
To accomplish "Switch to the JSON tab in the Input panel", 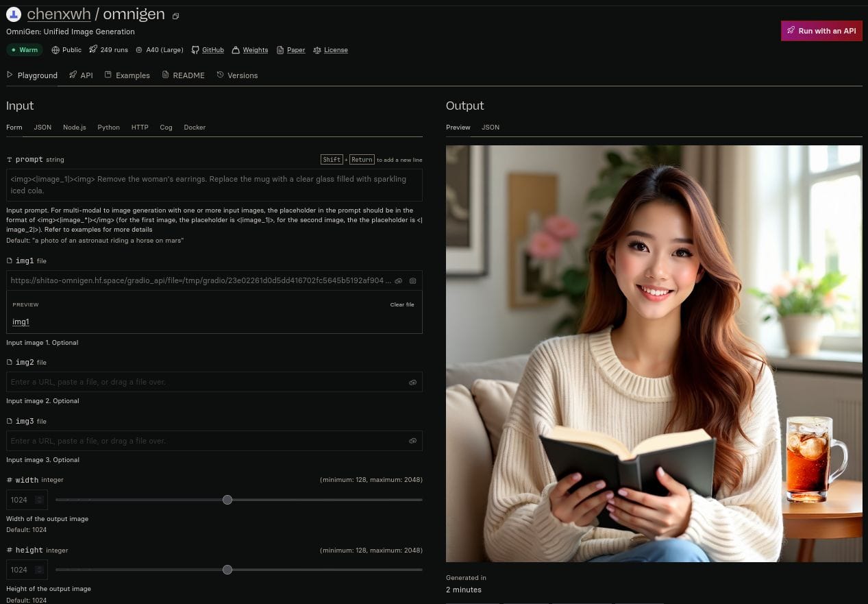I will click(x=42, y=128).
